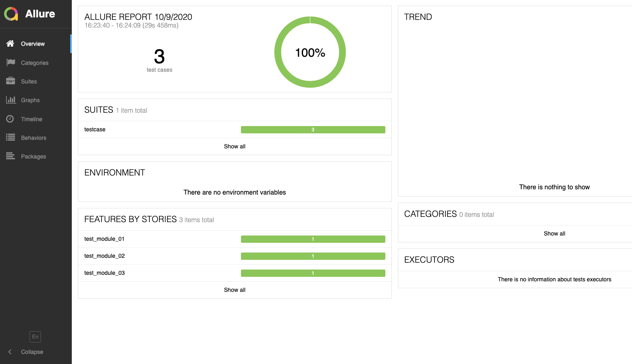Select test_module_01 story row
The height and width of the screenshot is (364, 632).
point(235,239)
